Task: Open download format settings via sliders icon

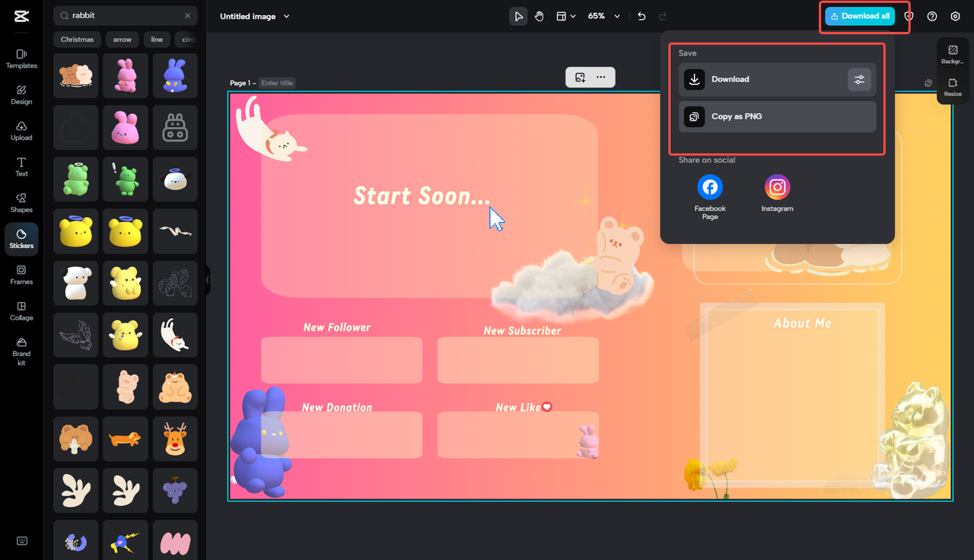Action: click(x=859, y=78)
